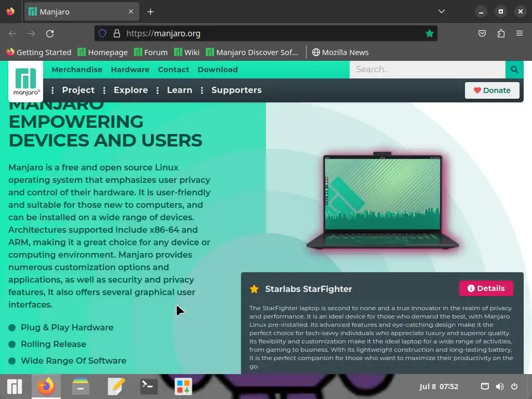Open the Homepage bookmark
The width and height of the screenshot is (532, 399).
(102, 52)
